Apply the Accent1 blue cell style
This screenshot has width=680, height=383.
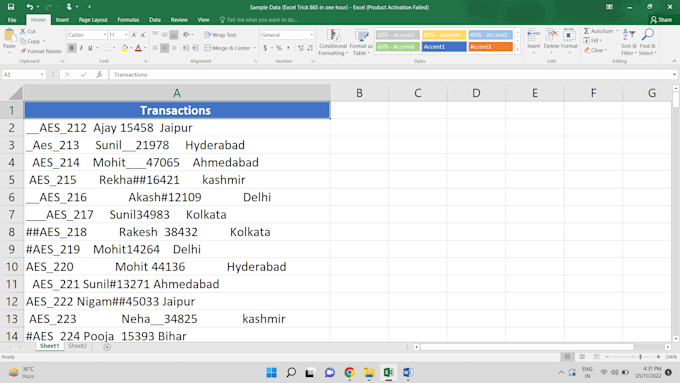click(444, 46)
